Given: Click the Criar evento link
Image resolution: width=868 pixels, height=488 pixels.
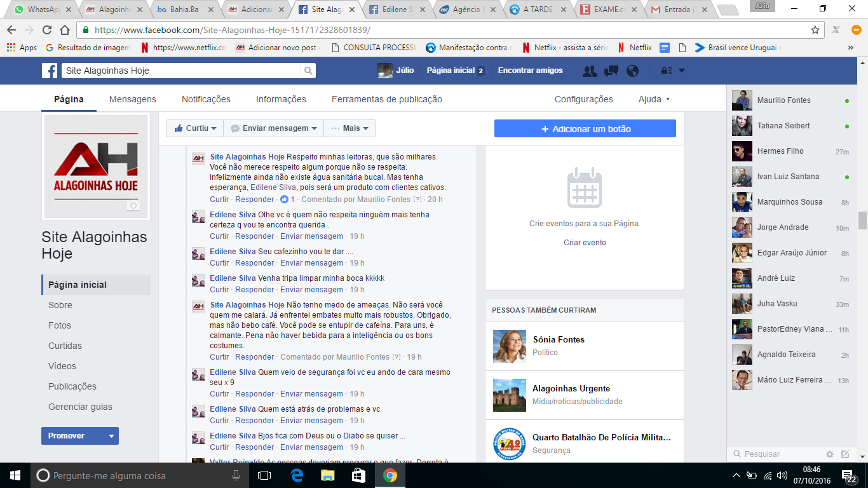Looking at the screenshot, I should pyautogui.click(x=585, y=243).
